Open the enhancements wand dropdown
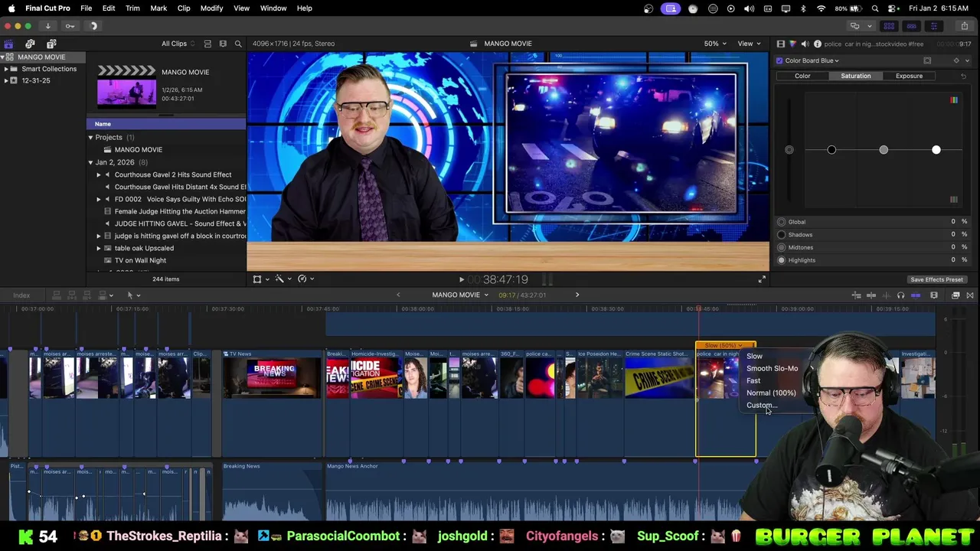 pos(283,279)
